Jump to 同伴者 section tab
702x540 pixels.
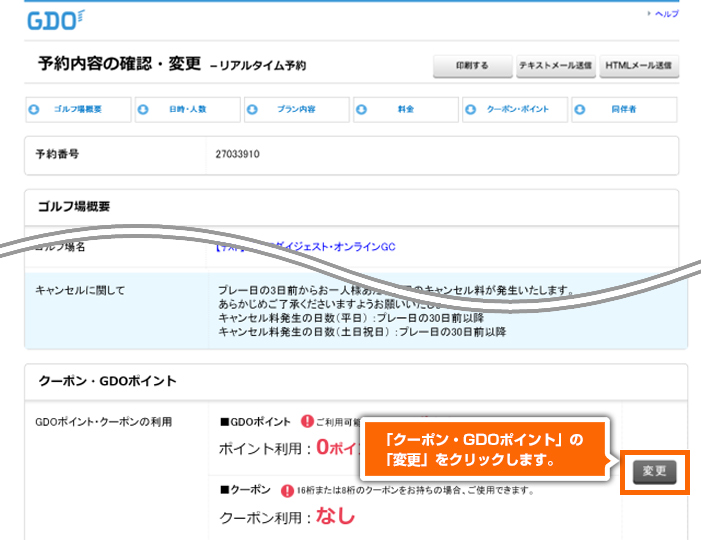tap(624, 109)
